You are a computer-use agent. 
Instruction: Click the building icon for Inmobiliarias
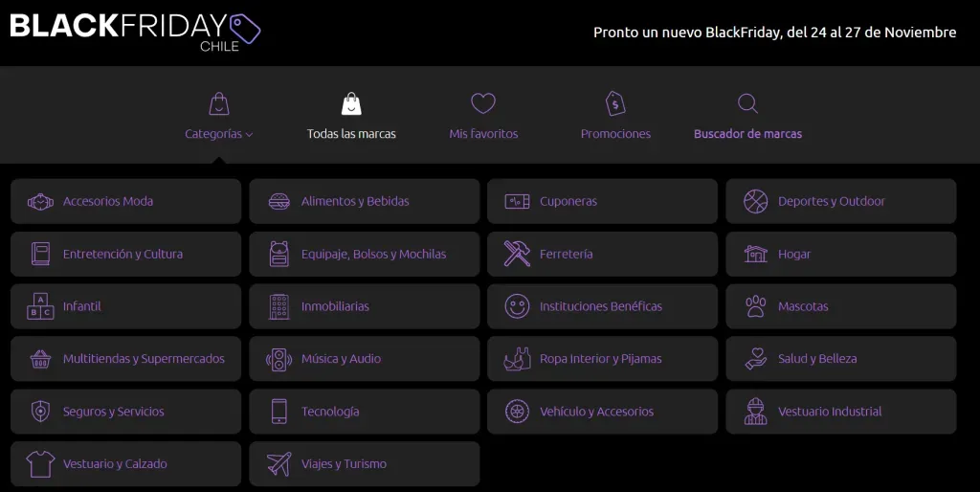coord(279,306)
